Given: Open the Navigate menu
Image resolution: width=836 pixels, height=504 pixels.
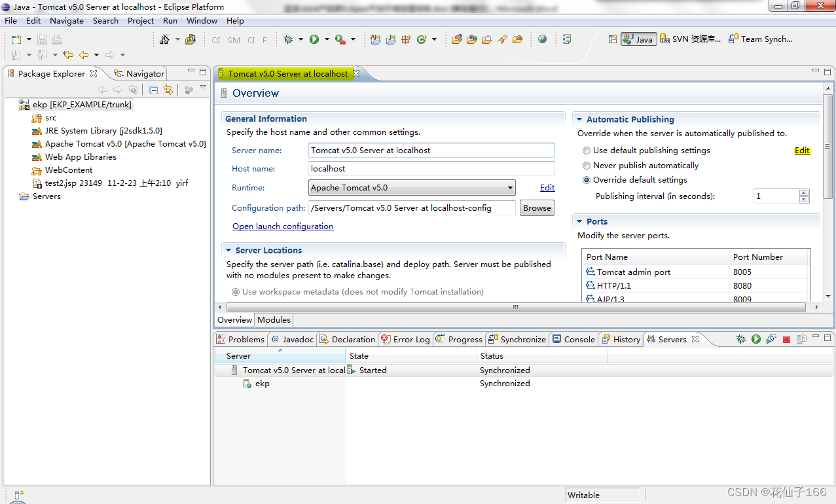Looking at the screenshot, I should (67, 20).
